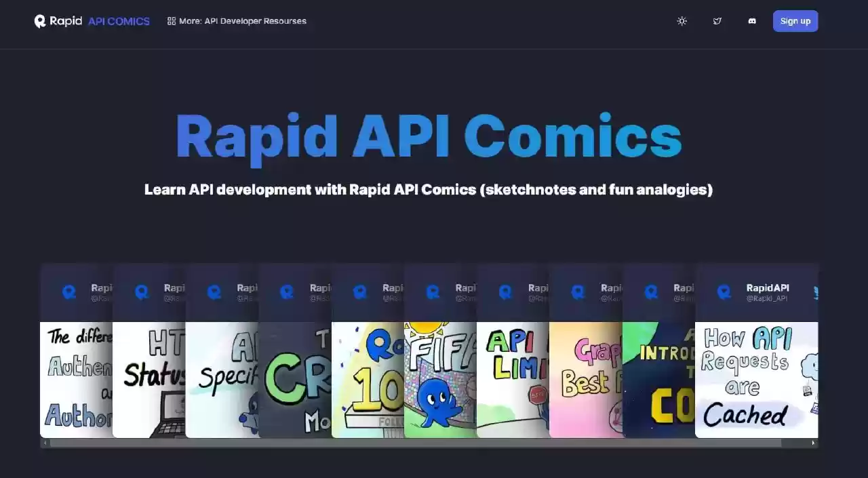Screen dimensions: 868x478
Task: Open the Twitter icon in the header
Action: pos(717,21)
